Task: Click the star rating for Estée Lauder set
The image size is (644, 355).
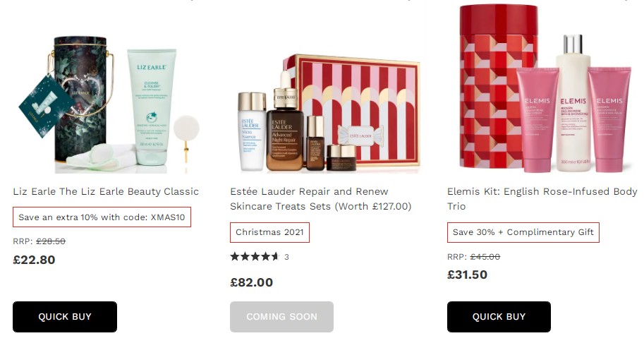Action: click(255, 257)
